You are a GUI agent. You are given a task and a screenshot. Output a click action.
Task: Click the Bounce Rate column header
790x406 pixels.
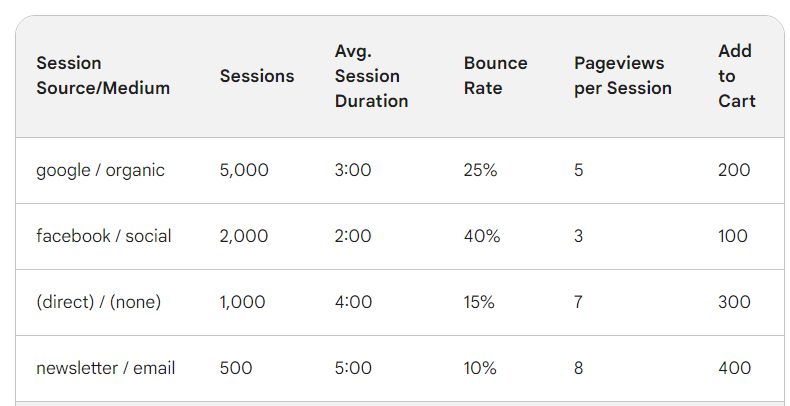495,76
